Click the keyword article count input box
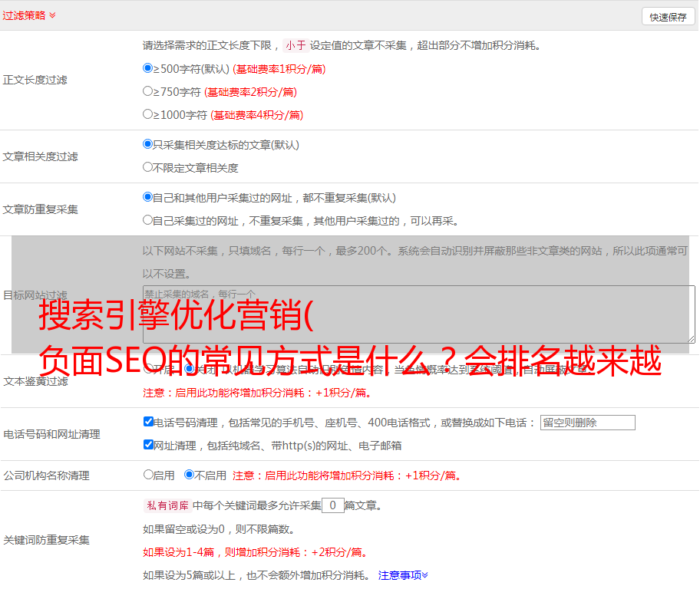Viewport: 700px width, 589px height. tap(332, 505)
